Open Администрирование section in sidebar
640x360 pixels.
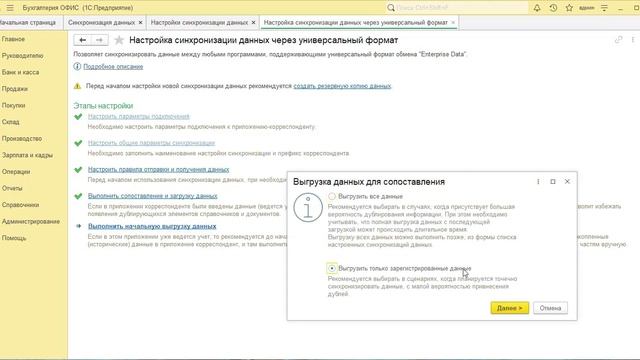[x=31, y=222]
